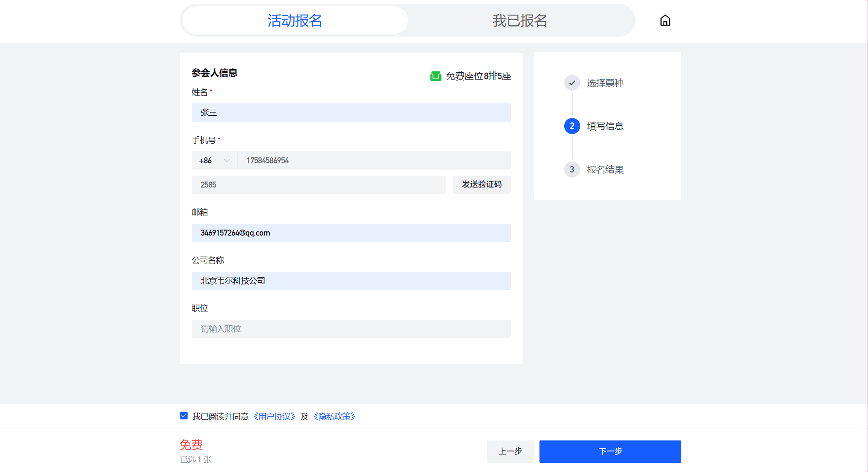The image size is (868, 472).
Task: Open the home page icon
Action: pyautogui.click(x=665, y=21)
